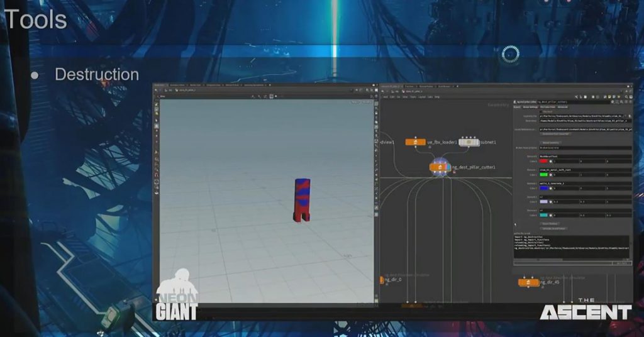Click the first value field of the red color row

566,162
